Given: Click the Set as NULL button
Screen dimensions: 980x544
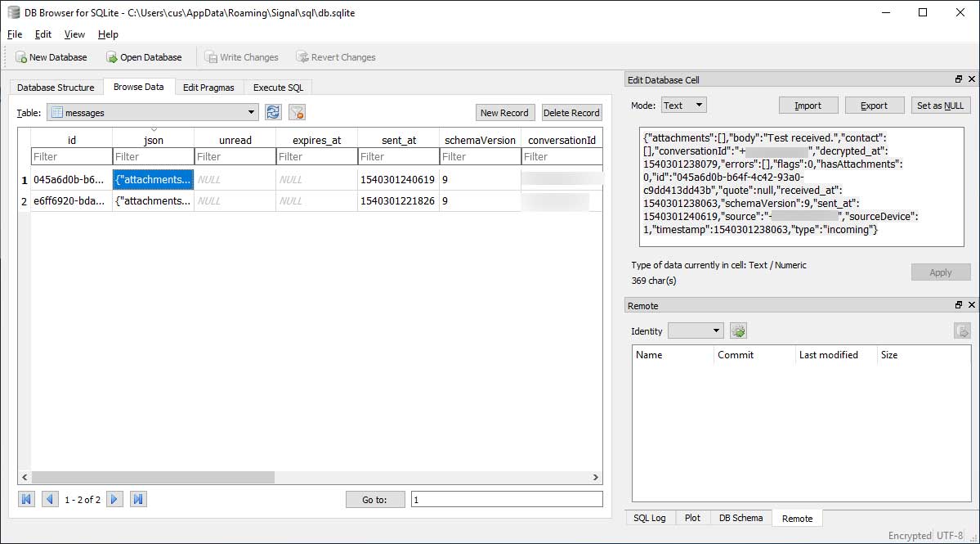Looking at the screenshot, I should pyautogui.click(x=941, y=105).
